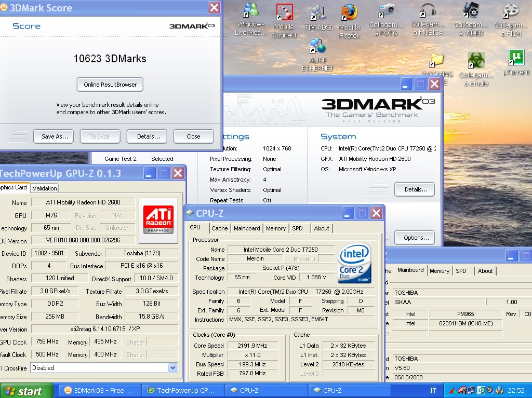Open Collegamento a VIDEO shortcut
The image size is (532, 398).
[x=471, y=20]
